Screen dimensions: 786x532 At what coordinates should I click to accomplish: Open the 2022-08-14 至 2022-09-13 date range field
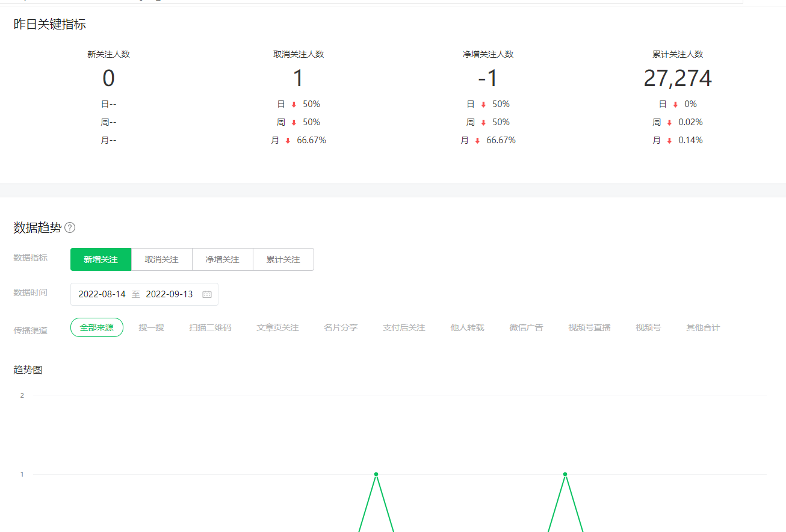point(144,294)
